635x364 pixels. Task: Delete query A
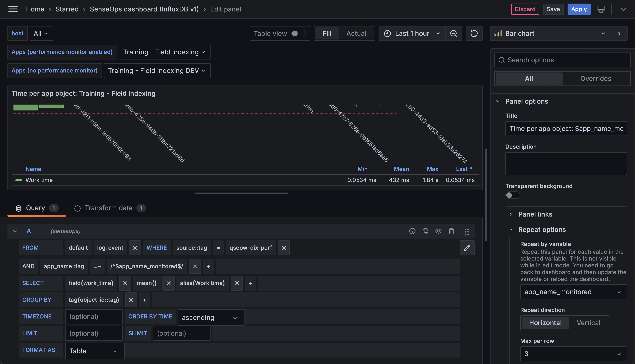[451, 231]
